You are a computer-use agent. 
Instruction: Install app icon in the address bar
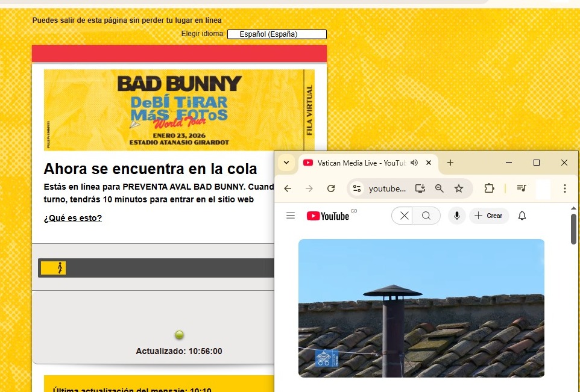[x=420, y=188]
